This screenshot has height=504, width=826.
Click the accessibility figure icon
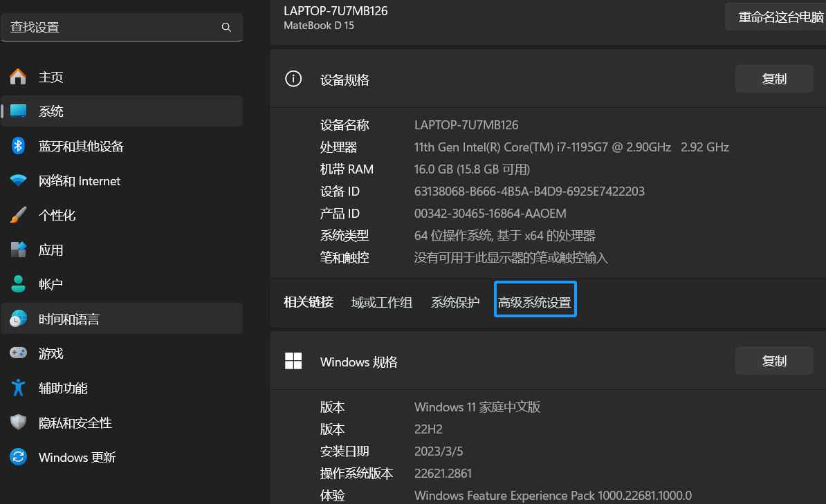(x=18, y=388)
